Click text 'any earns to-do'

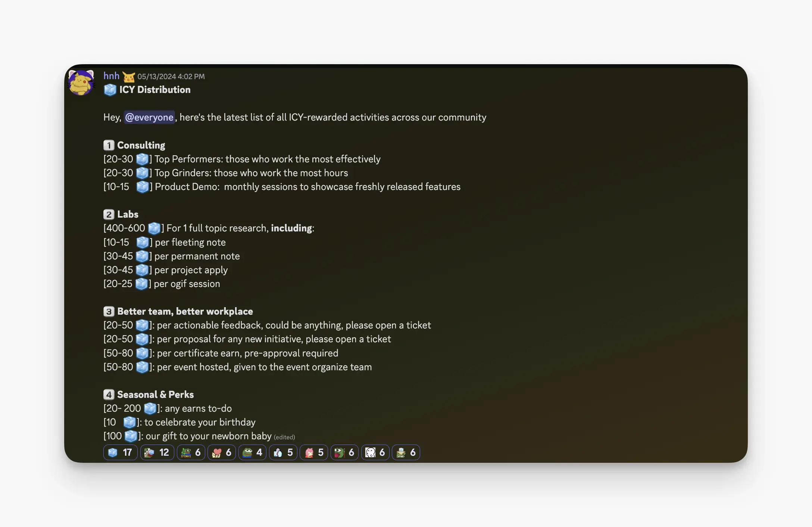(x=198, y=409)
